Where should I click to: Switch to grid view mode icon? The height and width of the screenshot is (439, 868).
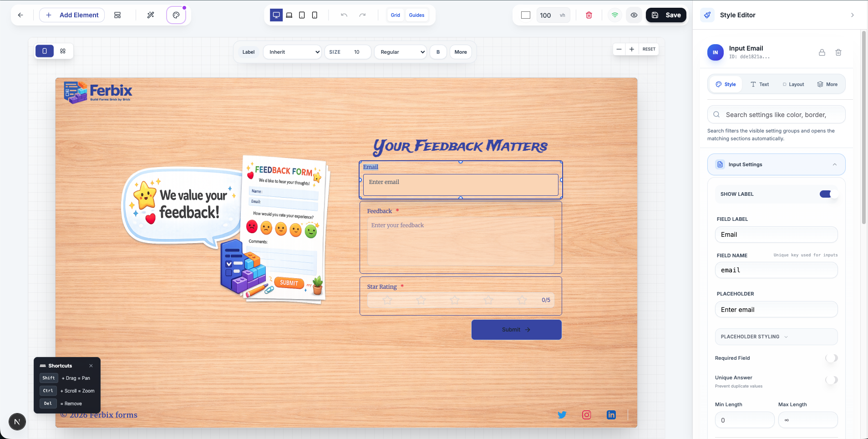pyautogui.click(x=63, y=51)
